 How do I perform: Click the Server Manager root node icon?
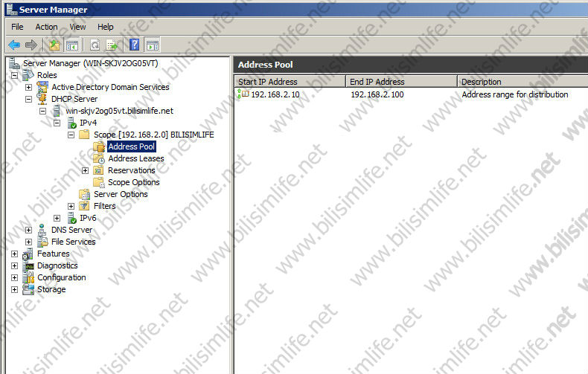click(14, 63)
